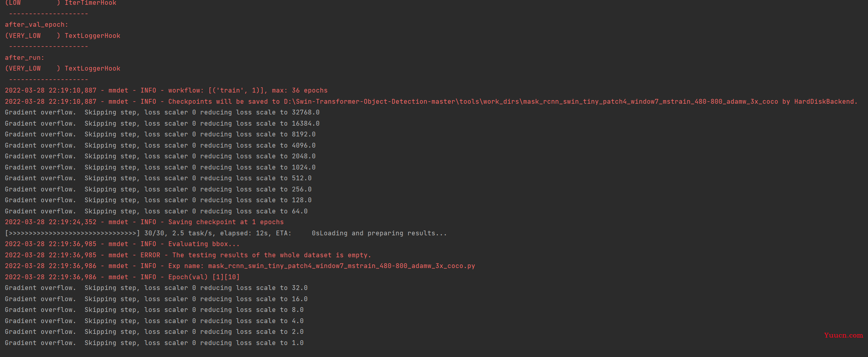Click the loss scale 8.0 line
This screenshot has width=868, height=357.
pos(154,310)
